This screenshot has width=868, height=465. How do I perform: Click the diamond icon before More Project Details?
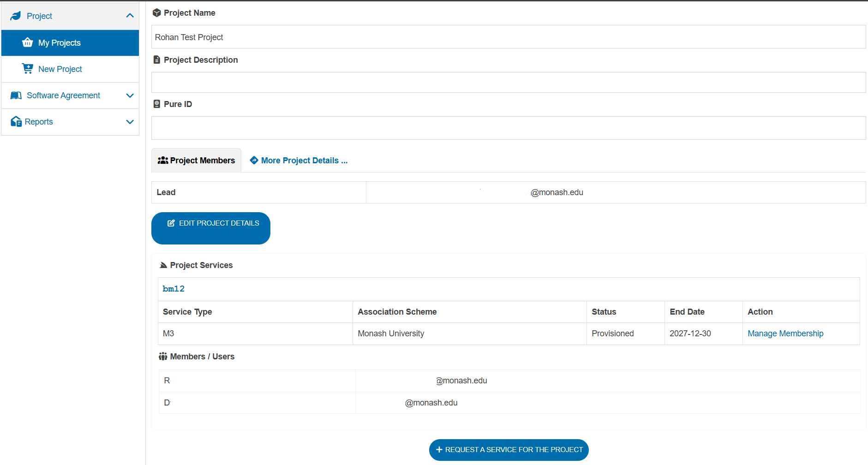254,160
